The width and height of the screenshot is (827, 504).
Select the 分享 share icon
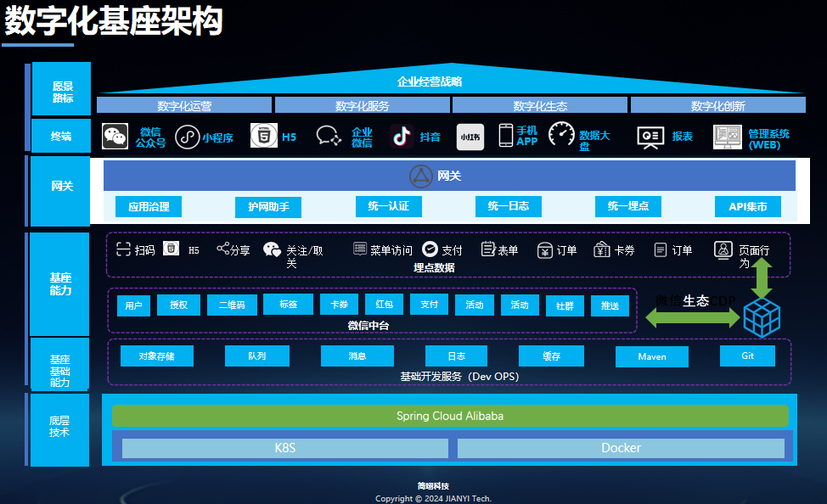click(223, 249)
